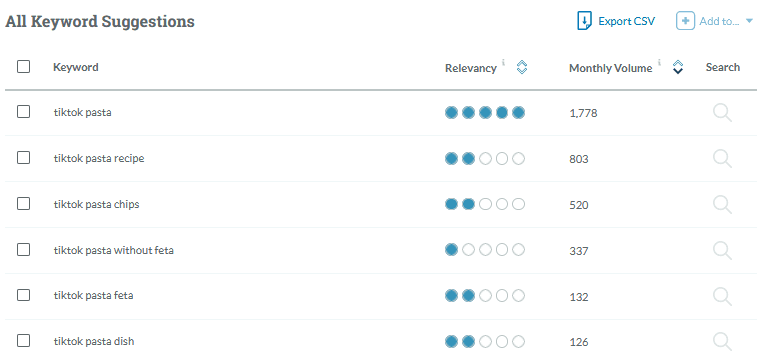
Task: Check the select-all checkbox in the header
Action: (x=23, y=66)
